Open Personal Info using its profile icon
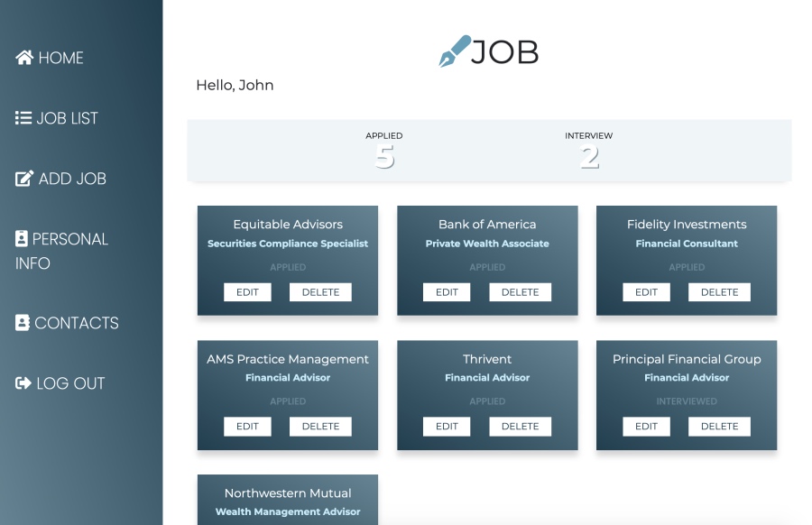Viewport: 812px width, 525px height. (x=23, y=238)
